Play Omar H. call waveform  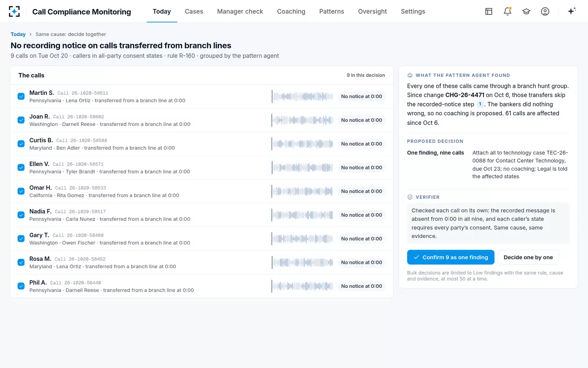[x=303, y=191]
